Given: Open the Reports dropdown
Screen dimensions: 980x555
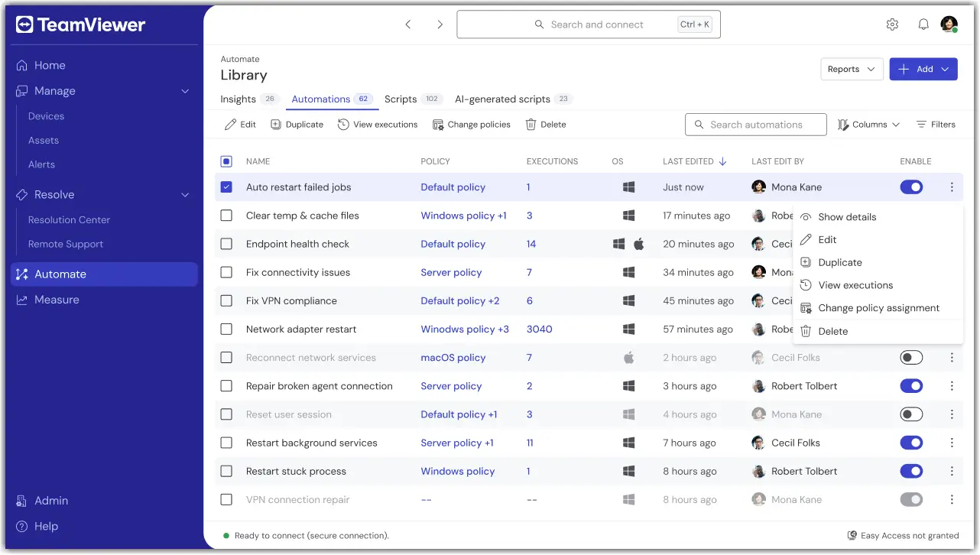Looking at the screenshot, I should point(852,69).
